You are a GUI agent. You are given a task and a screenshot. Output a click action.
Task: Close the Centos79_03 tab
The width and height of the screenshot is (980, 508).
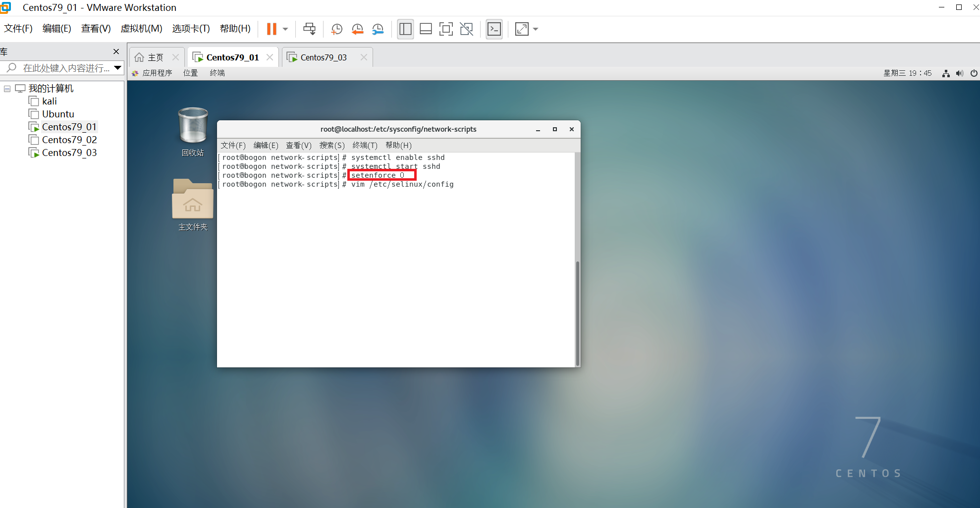click(364, 57)
